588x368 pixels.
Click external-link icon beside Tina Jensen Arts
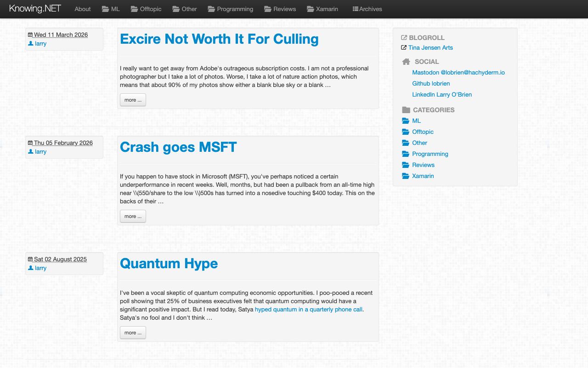(x=404, y=47)
